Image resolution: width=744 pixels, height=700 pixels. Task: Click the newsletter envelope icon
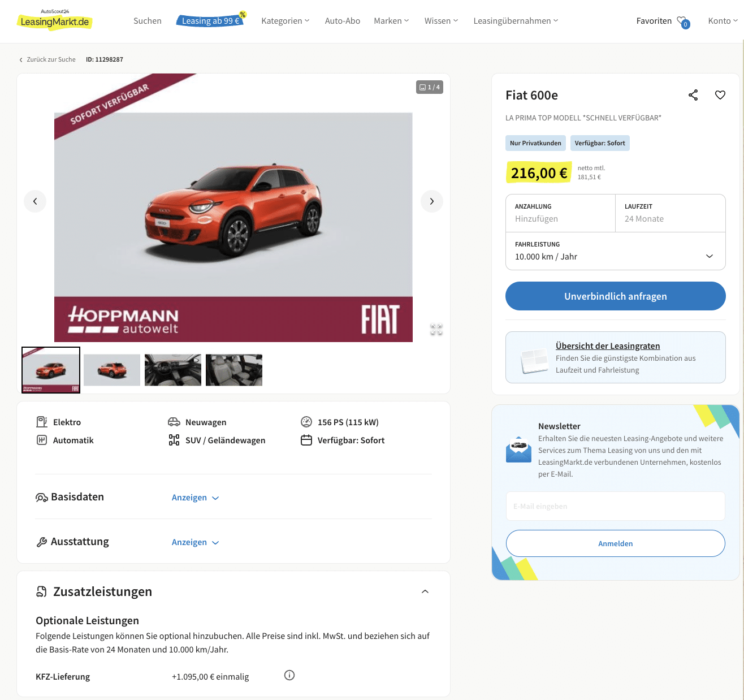tap(518, 450)
